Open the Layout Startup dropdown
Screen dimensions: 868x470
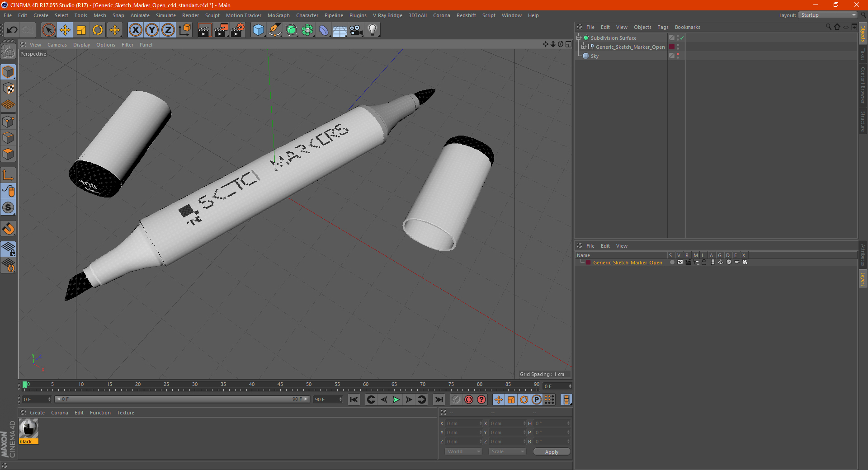point(828,15)
